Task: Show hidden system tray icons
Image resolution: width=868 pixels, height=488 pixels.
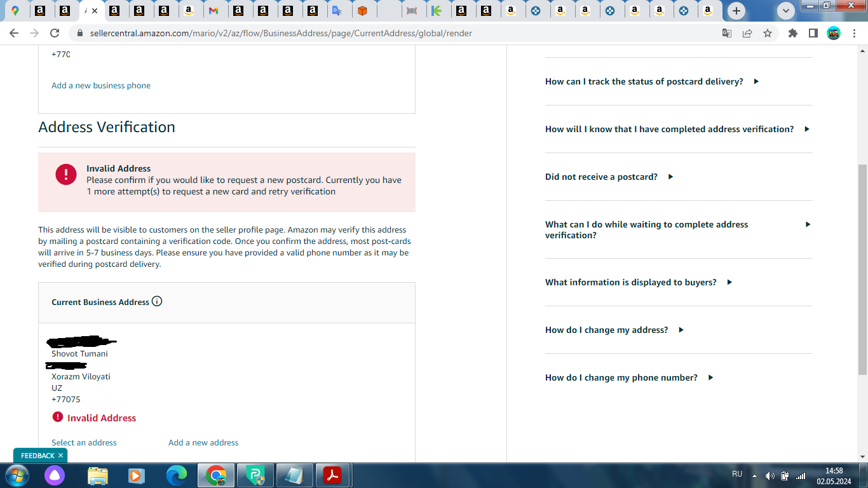Action: pyautogui.click(x=754, y=475)
